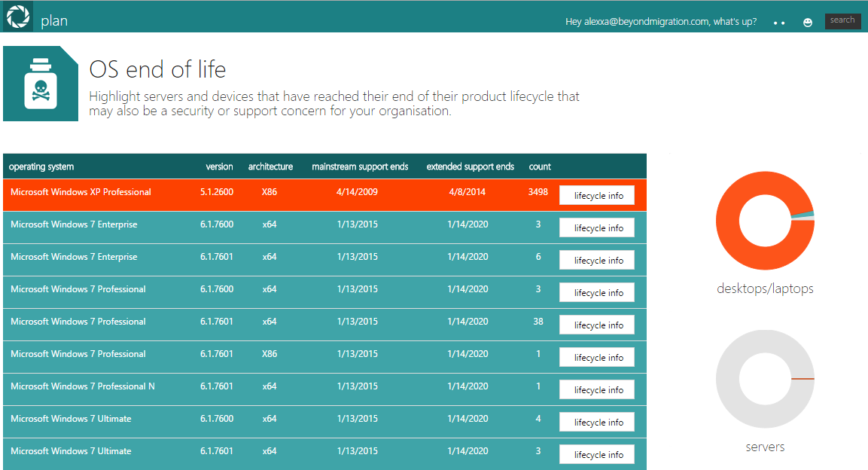Sort by the 'count' column header
868x470 pixels.
click(540, 166)
